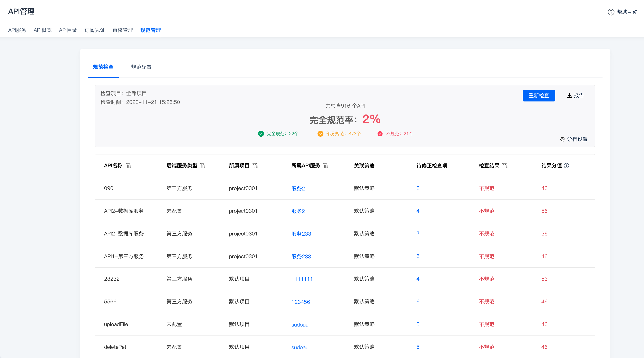Open the API名称 column filter
The image size is (644, 358).
(x=129, y=166)
